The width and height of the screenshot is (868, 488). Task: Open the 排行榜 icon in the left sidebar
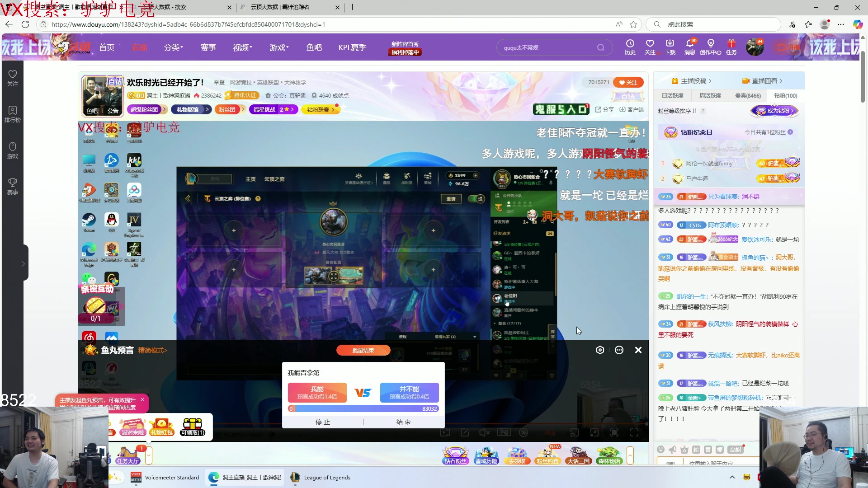pyautogui.click(x=13, y=114)
